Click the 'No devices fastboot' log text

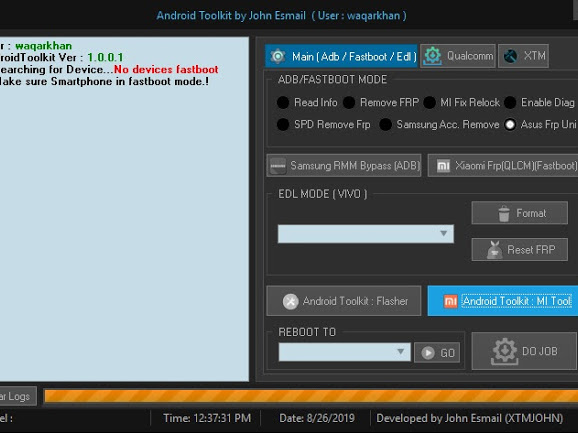pos(166,69)
